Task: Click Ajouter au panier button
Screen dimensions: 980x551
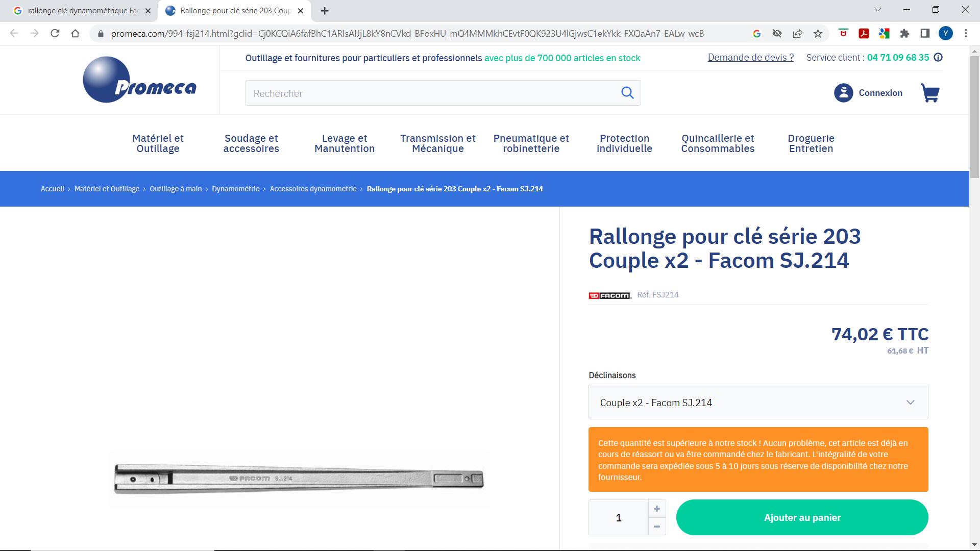Action: click(x=802, y=517)
